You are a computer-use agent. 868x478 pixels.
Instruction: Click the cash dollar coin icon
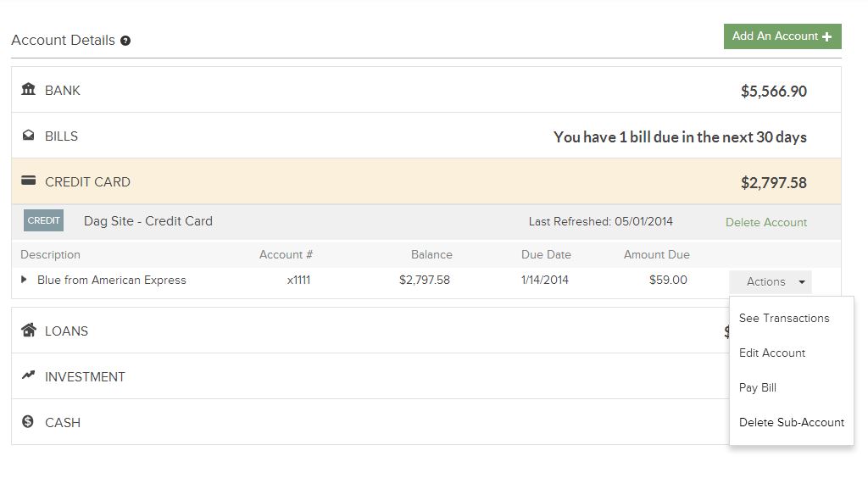click(x=28, y=421)
